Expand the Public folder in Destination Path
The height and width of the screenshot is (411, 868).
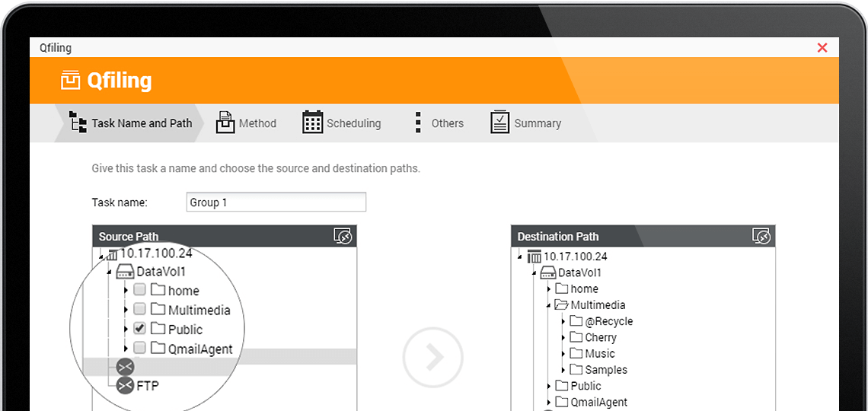click(x=548, y=386)
